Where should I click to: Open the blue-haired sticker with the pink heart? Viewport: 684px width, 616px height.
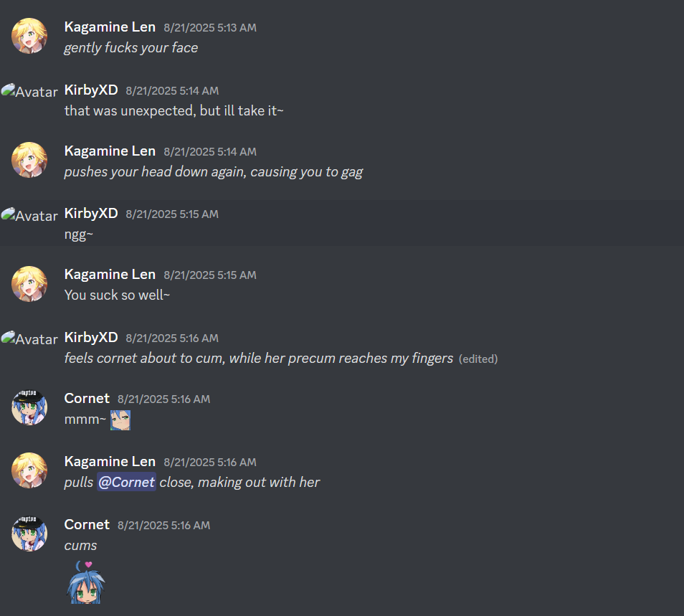pos(86,582)
